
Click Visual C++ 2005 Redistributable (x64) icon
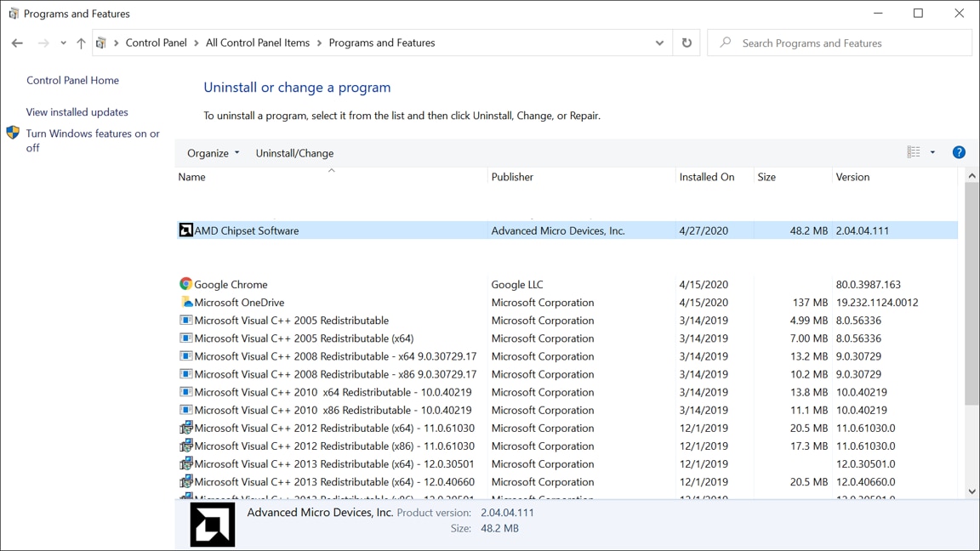[185, 338]
